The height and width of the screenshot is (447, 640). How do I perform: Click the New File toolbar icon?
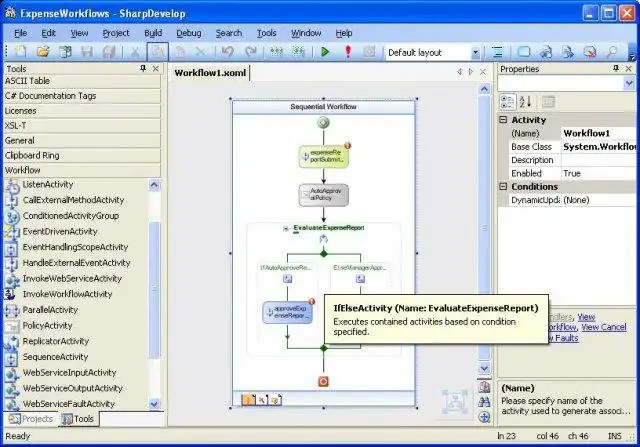pos(20,52)
